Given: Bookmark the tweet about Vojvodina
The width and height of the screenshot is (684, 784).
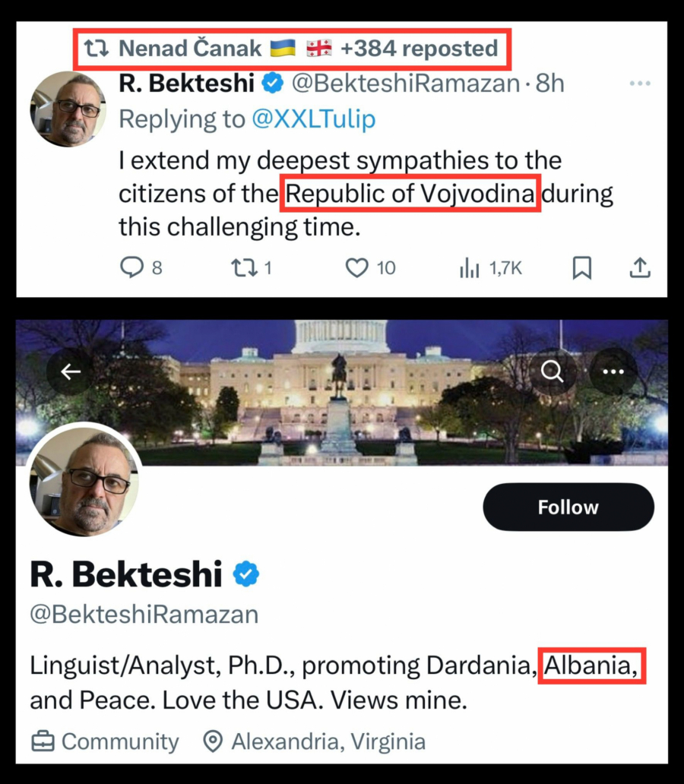Looking at the screenshot, I should coord(581,267).
